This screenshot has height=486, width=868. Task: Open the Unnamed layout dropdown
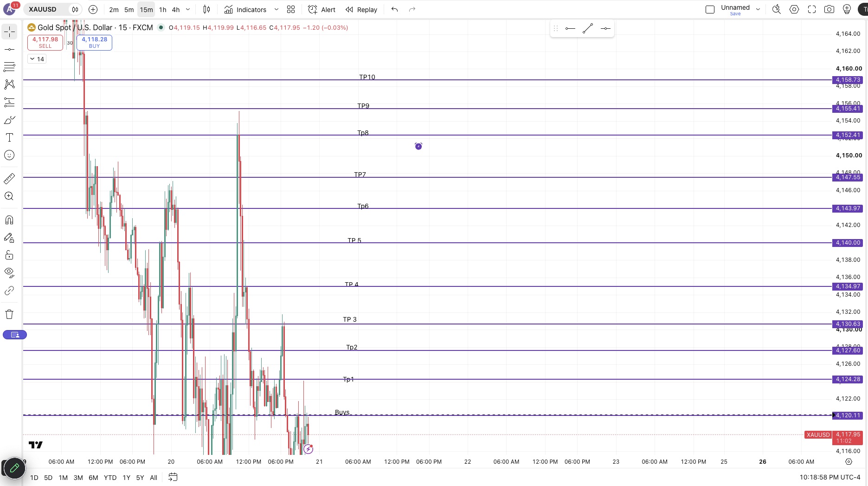point(758,9)
